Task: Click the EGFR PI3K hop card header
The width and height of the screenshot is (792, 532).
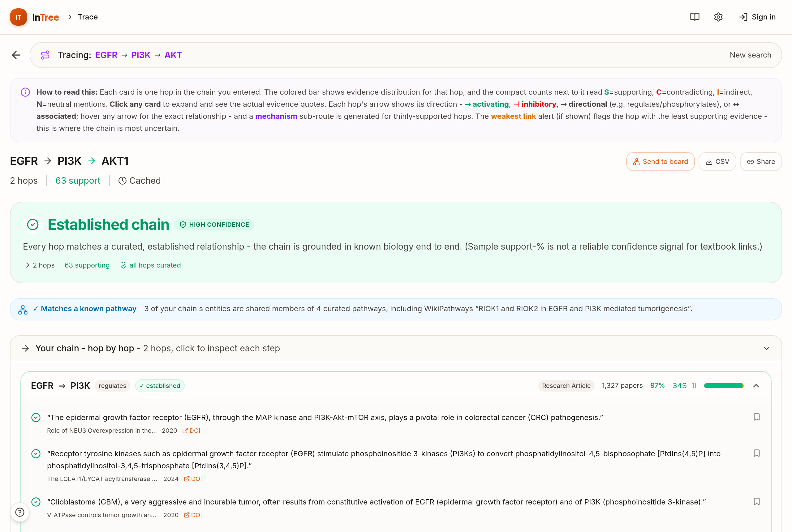Action: coord(396,386)
